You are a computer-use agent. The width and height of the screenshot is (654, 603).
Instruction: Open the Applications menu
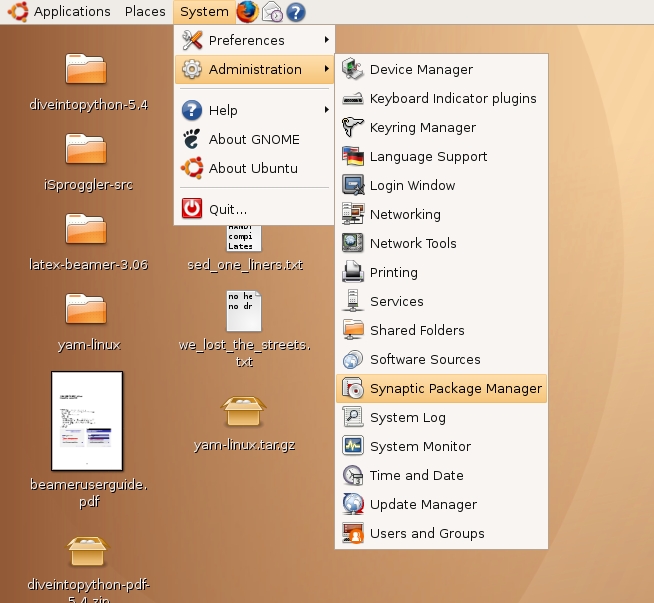[x=72, y=11]
